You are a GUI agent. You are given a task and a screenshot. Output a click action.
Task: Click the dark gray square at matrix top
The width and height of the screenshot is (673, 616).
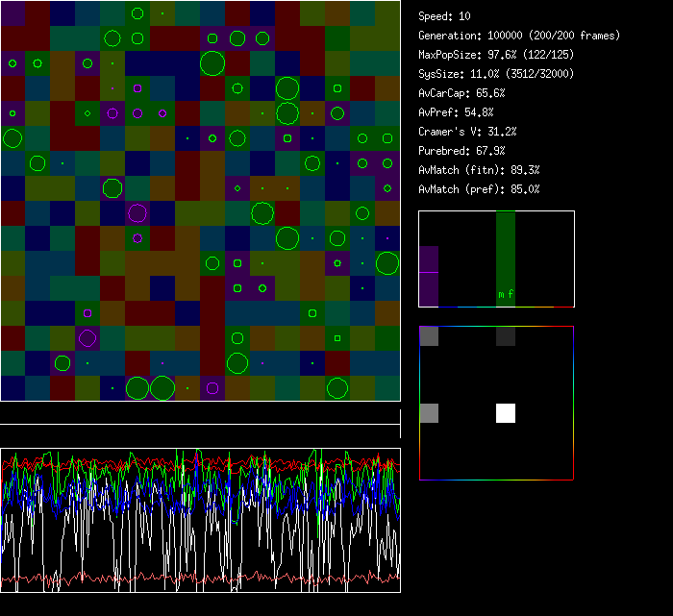(506, 336)
